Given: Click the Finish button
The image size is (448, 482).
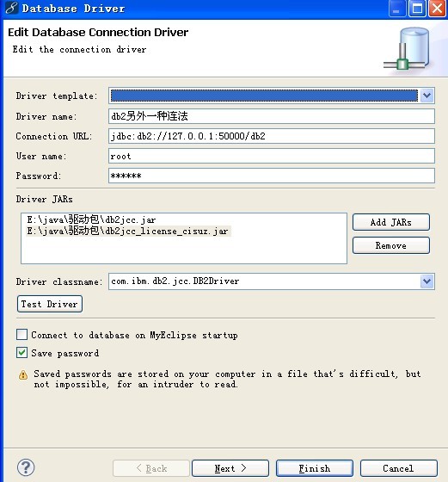Looking at the screenshot, I should [x=315, y=468].
